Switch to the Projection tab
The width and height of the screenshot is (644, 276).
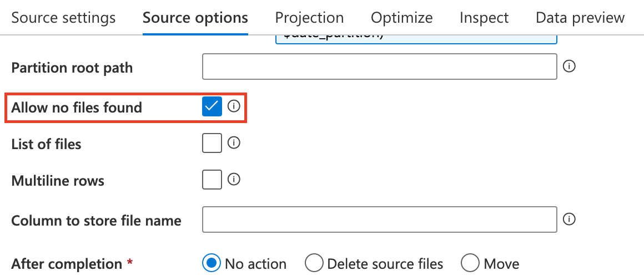click(x=309, y=18)
